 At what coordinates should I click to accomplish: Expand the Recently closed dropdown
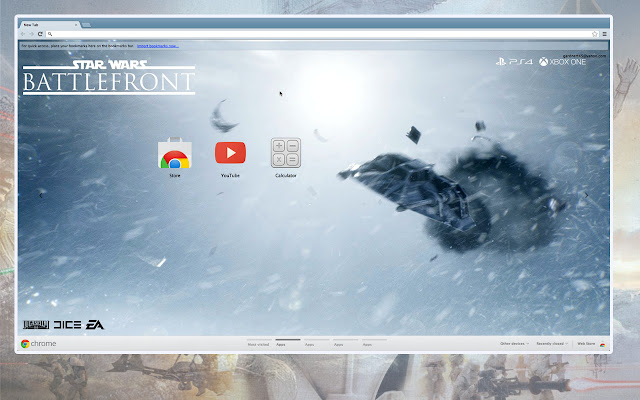[552, 344]
